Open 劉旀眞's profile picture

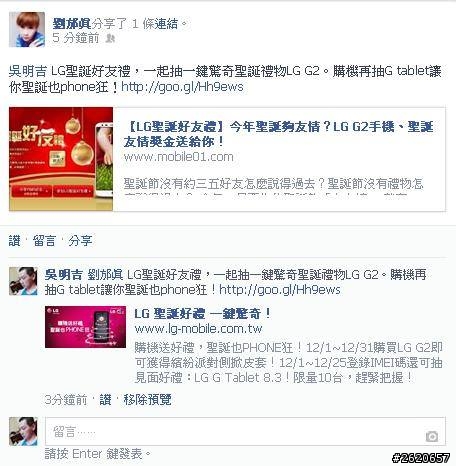[27, 29]
